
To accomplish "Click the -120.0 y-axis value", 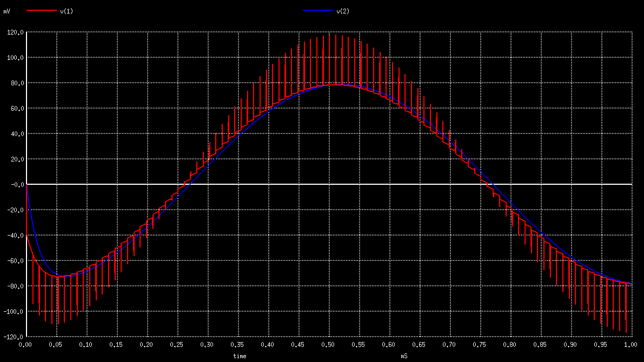I will pyautogui.click(x=14, y=337).
